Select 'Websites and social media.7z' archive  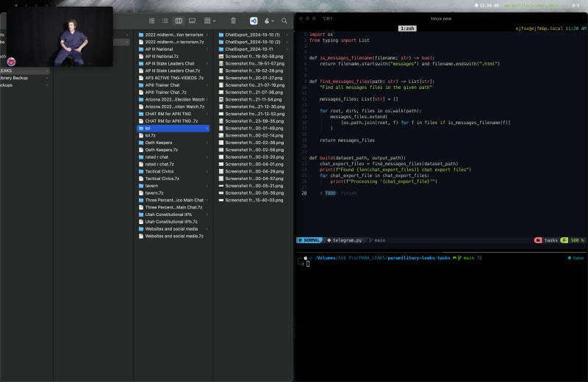coord(173,236)
